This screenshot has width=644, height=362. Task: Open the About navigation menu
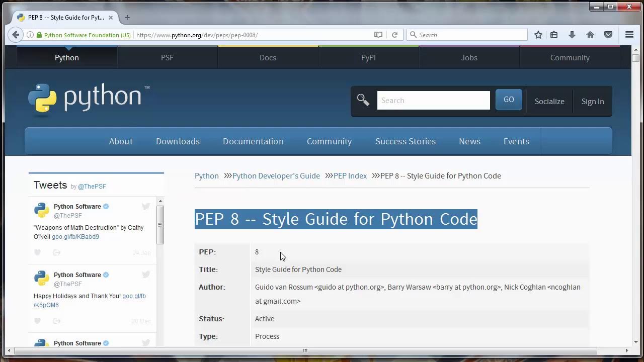pyautogui.click(x=121, y=141)
